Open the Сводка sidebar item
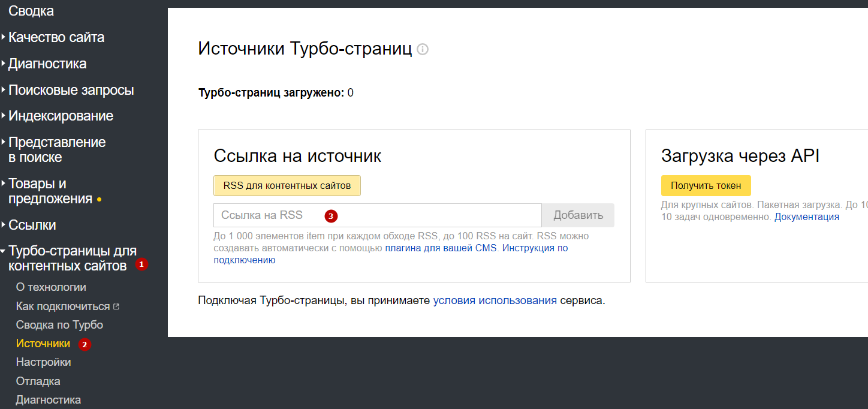This screenshot has height=409, width=868. [31, 11]
